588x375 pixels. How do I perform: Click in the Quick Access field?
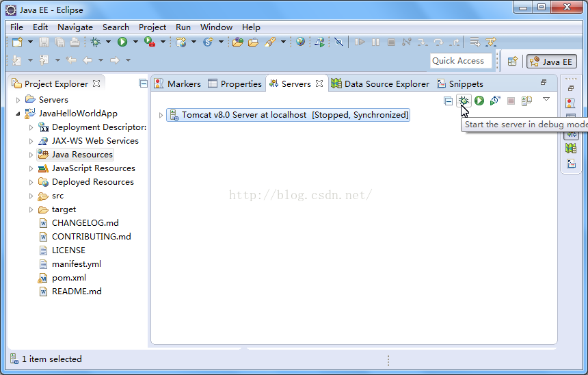coord(461,61)
